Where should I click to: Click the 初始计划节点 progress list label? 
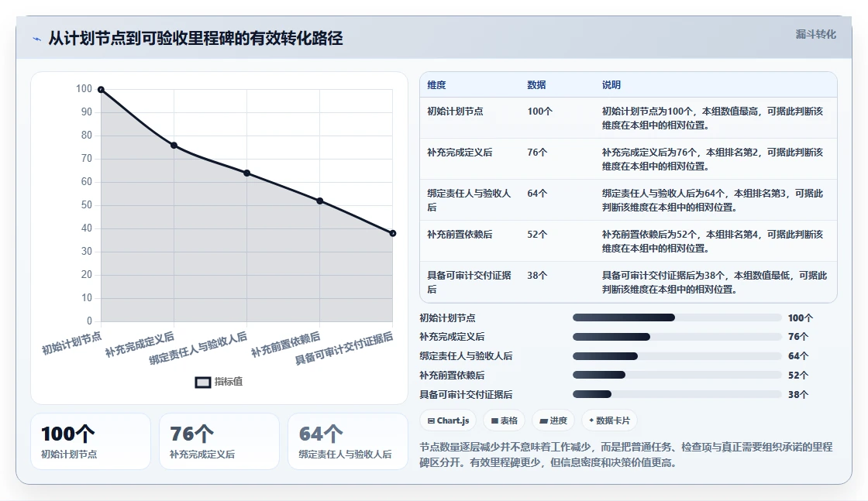[447, 318]
